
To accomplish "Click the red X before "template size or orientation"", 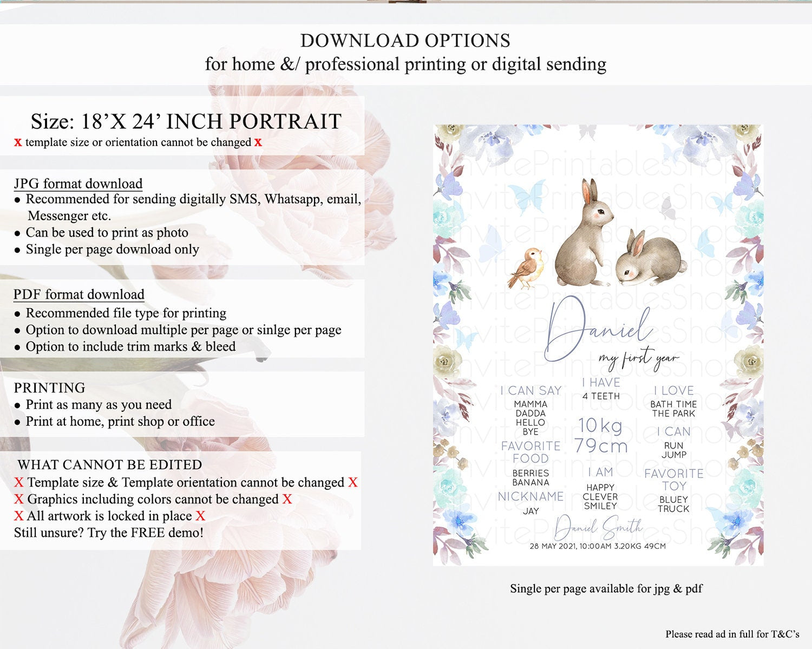I will point(18,142).
